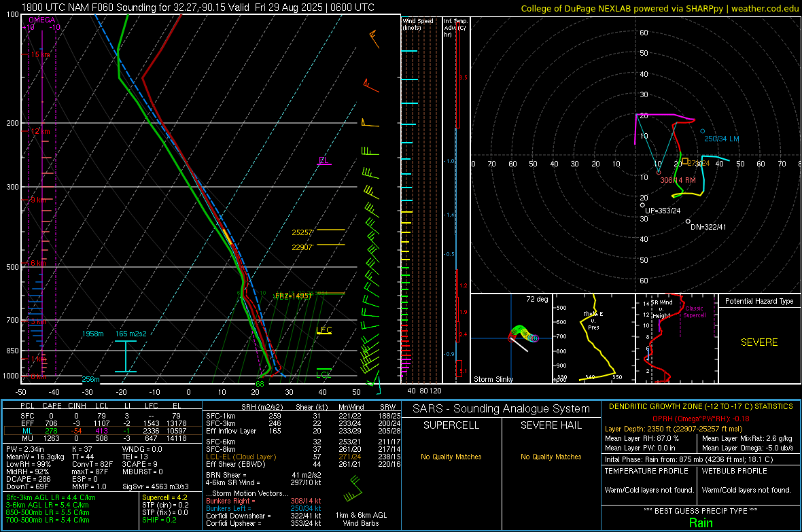Click the SEVERE HAIL analogue heading
The height and width of the screenshot is (532, 802).
(551, 425)
